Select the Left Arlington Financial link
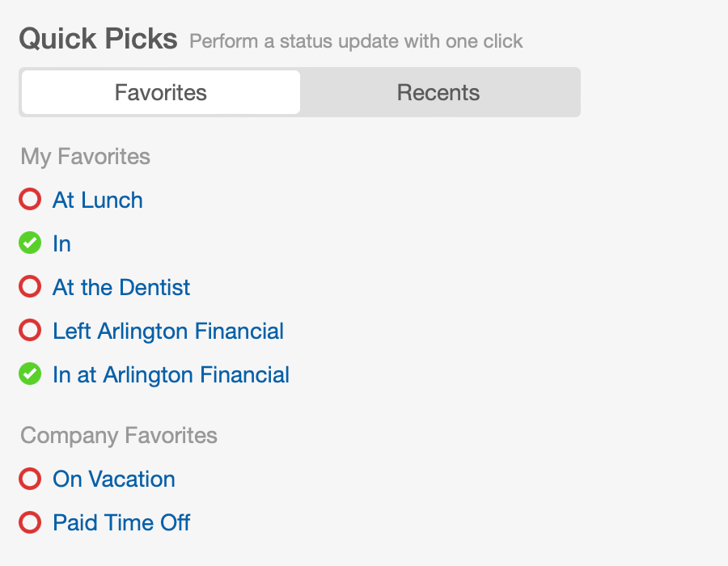The width and height of the screenshot is (728, 566). tap(168, 332)
